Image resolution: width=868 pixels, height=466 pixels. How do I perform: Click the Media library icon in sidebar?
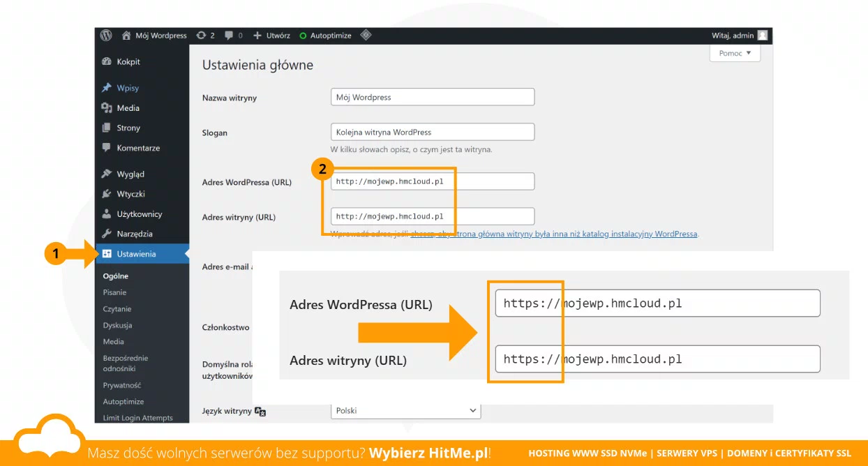(107, 108)
